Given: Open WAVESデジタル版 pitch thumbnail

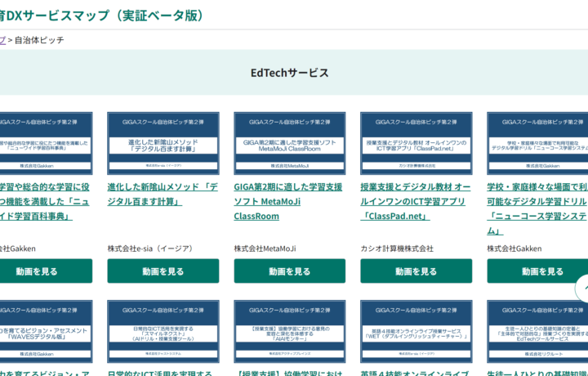Looking at the screenshot, I should click(x=46, y=331).
